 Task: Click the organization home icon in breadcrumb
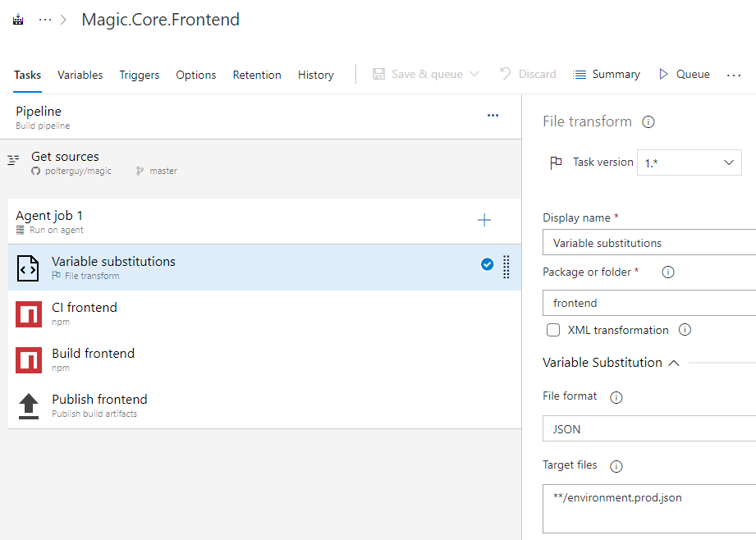pyautogui.click(x=18, y=21)
